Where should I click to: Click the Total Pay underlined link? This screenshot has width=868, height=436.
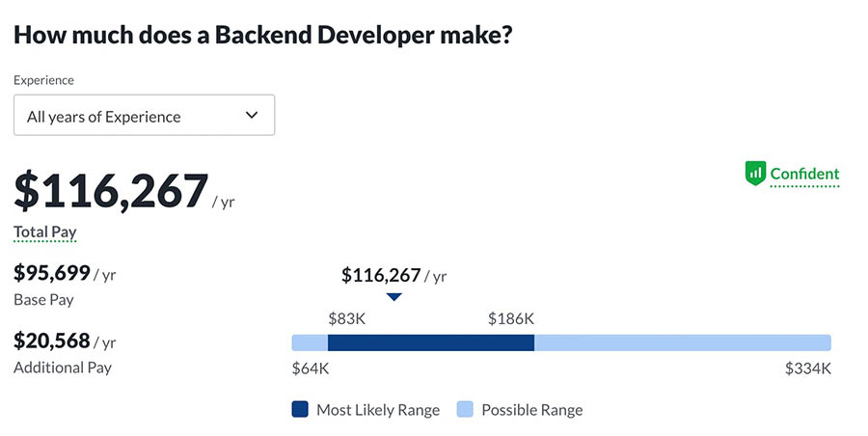[x=44, y=232]
